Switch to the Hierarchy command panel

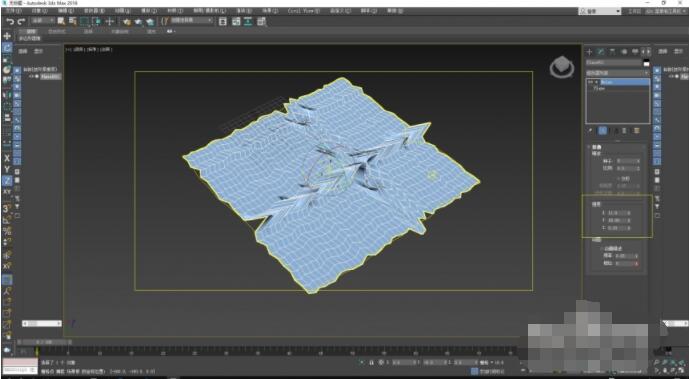tap(612, 52)
